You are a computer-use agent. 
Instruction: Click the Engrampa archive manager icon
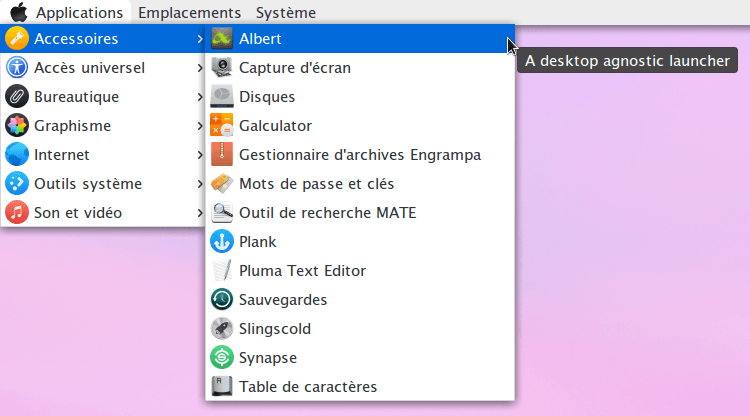coord(222,154)
